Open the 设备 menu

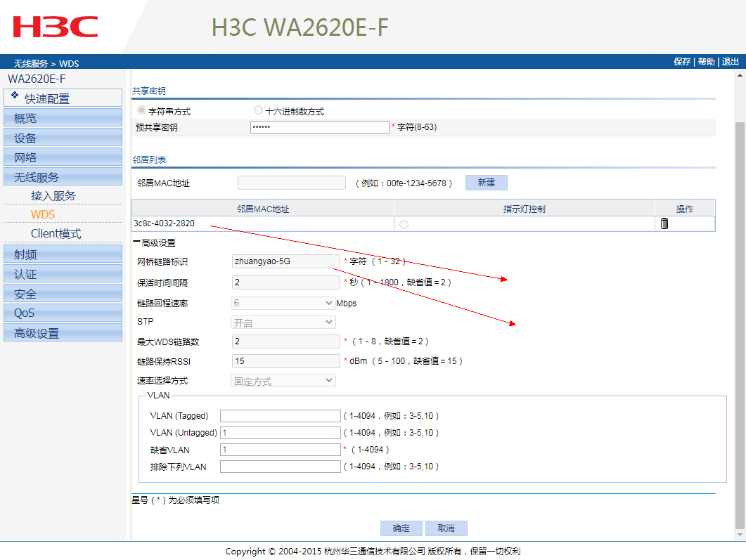pos(63,138)
